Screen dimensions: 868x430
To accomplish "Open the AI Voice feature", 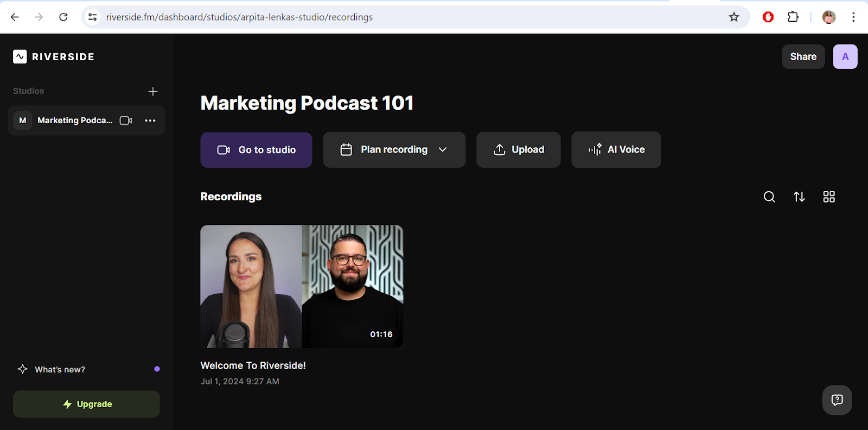I will [x=616, y=150].
